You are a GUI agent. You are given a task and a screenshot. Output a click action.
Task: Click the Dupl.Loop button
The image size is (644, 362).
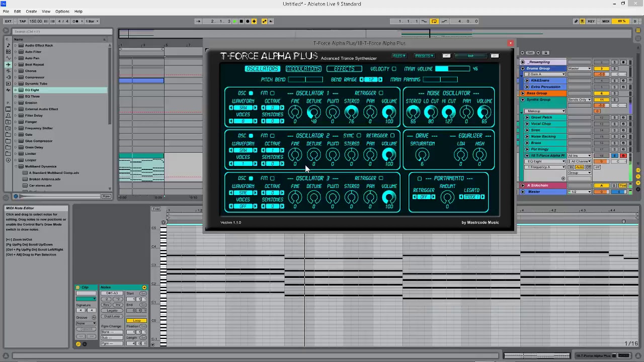coord(112,316)
